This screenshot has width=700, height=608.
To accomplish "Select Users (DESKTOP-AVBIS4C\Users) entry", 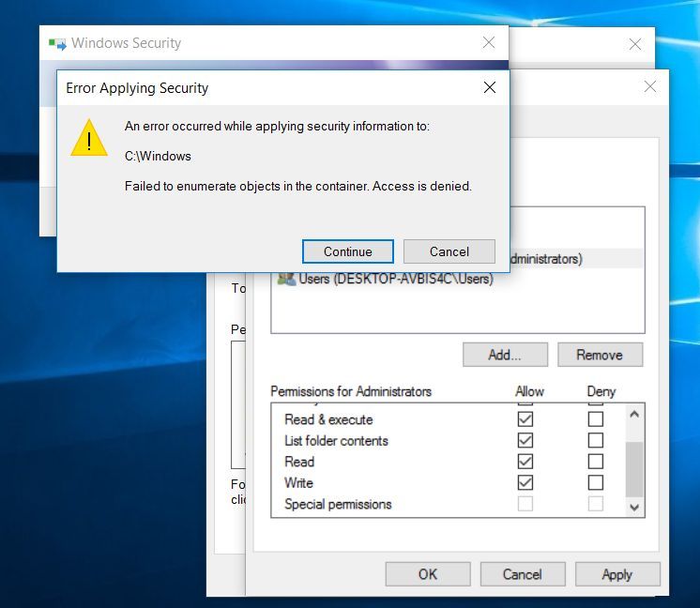I will click(395, 280).
